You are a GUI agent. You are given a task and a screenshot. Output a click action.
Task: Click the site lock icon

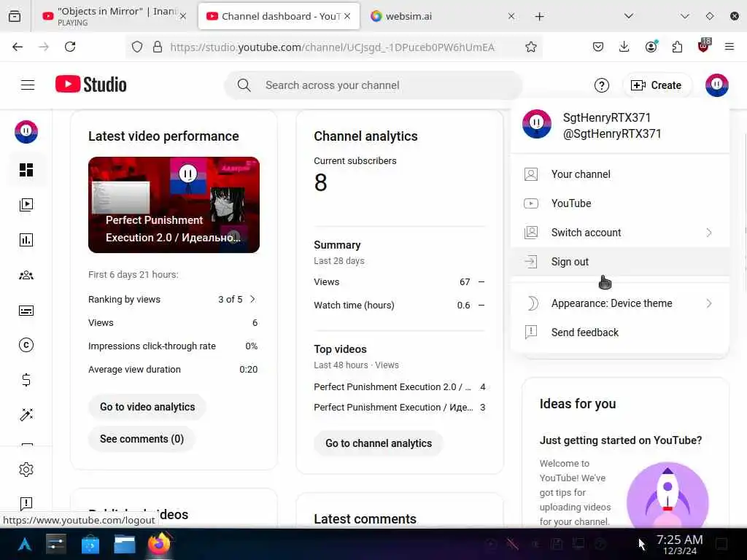pyautogui.click(x=158, y=47)
